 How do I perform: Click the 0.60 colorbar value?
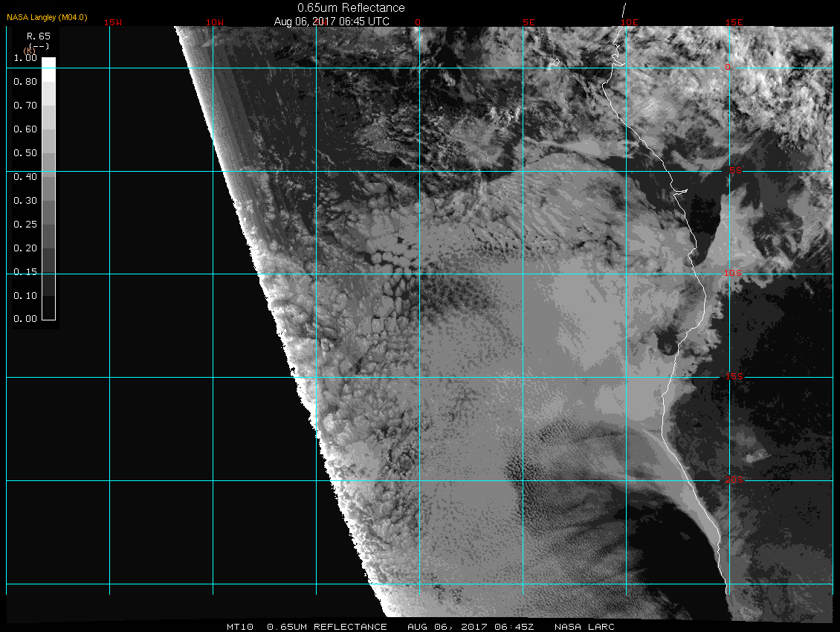pos(25,129)
